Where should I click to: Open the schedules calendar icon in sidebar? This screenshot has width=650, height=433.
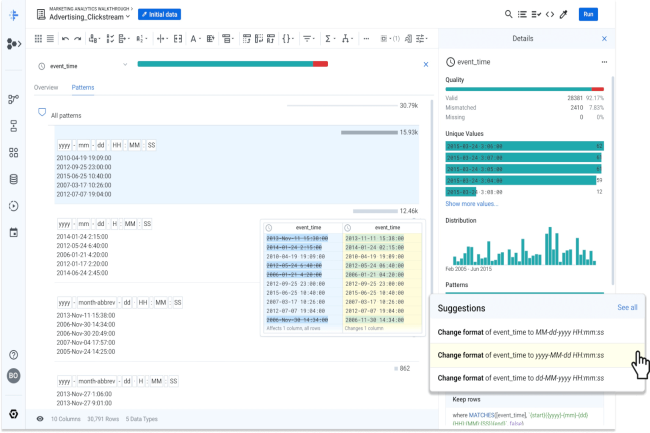[x=14, y=232]
